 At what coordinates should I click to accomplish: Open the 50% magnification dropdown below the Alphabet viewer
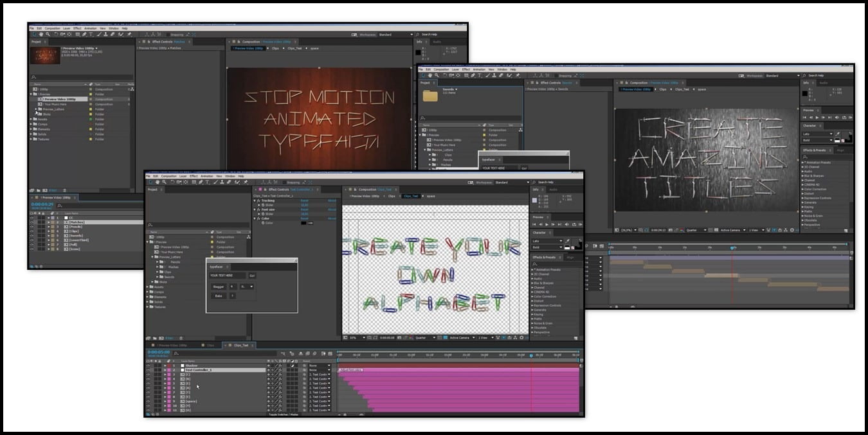coord(356,337)
